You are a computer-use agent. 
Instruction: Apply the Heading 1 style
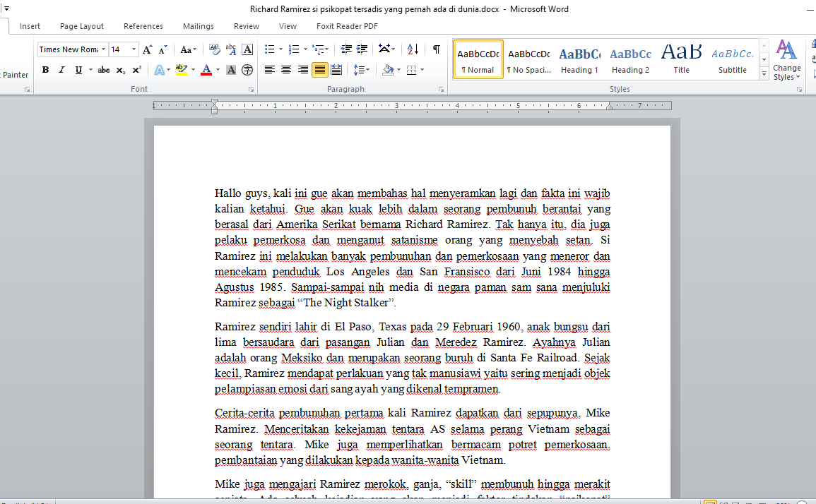click(x=579, y=59)
